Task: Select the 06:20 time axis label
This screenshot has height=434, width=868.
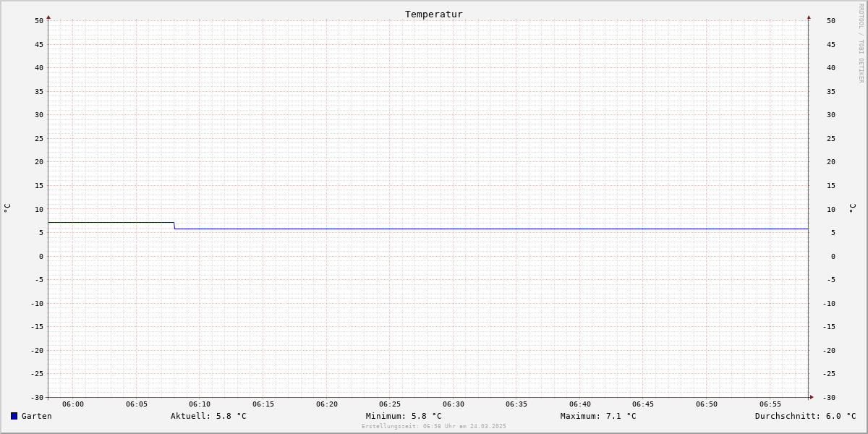Action: 327,404
